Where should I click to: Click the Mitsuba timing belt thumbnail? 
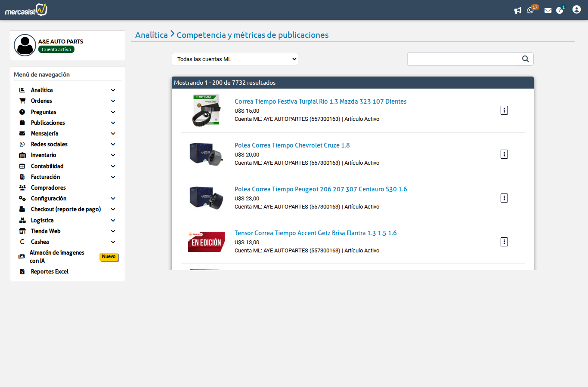206,110
